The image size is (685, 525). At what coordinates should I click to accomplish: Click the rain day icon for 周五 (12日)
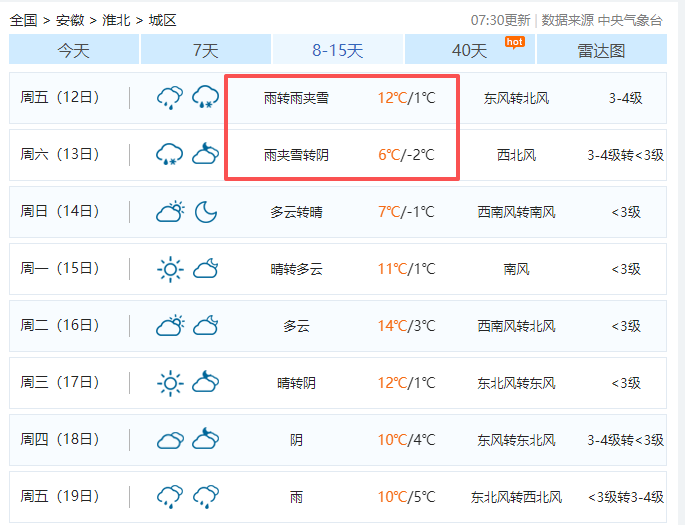(170, 97)
